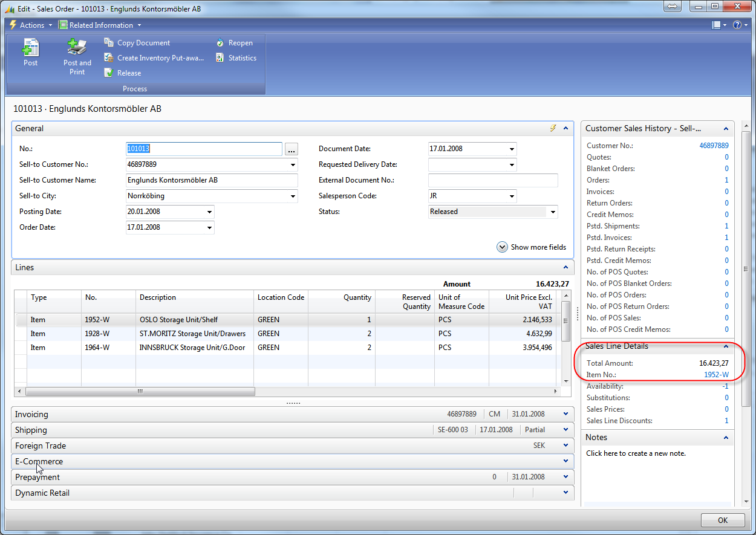Open Sell-to City dropdown
The image size is (756, 535).
(293, 196)
